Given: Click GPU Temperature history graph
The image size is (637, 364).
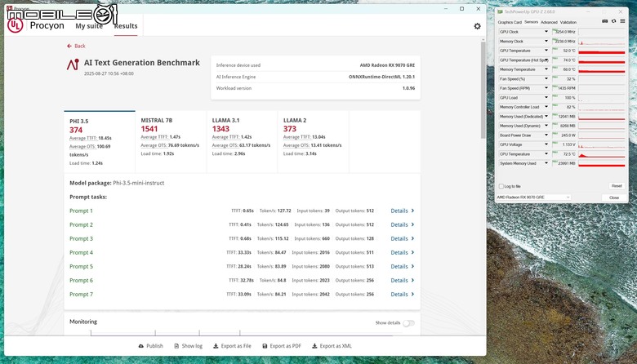Looking at the screenshot, I should click(602, 51).
